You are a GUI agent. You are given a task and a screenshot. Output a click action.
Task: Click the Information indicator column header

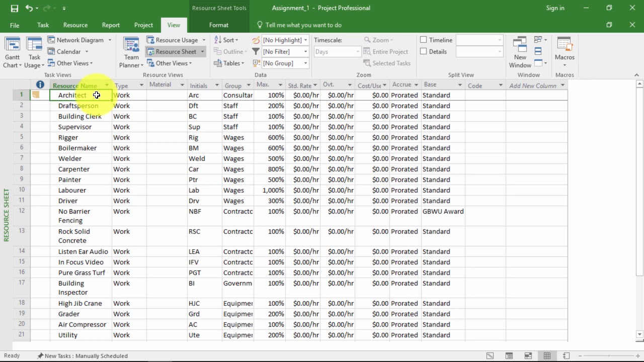(40, 85)
